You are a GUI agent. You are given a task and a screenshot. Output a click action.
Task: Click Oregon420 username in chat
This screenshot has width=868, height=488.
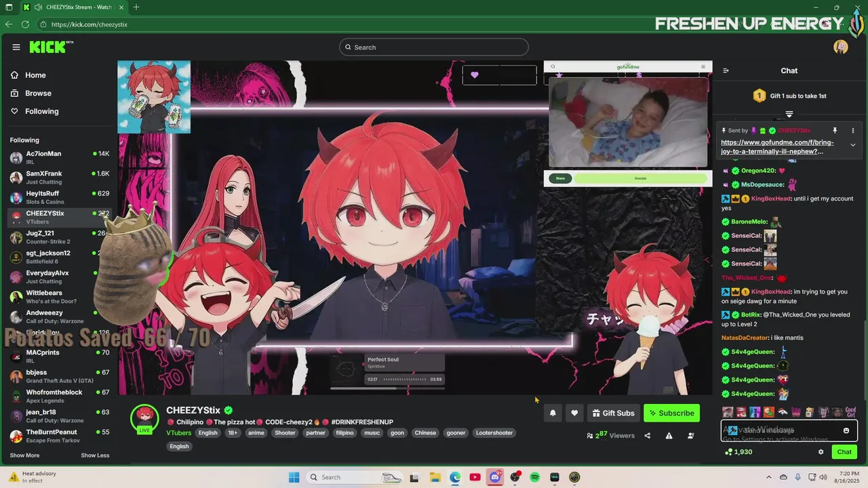757,171
